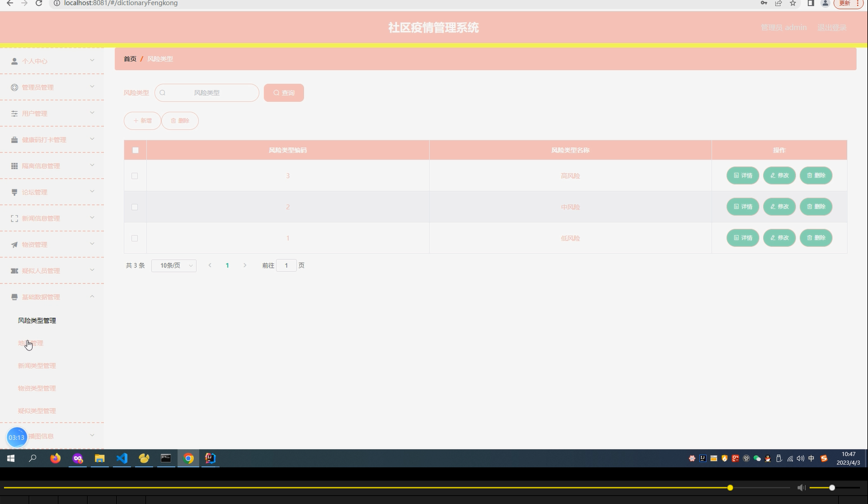Select the 论坛管理 forum icon
This screenshot has width=868, height=504.
pyautogui.click(x=14, y=192)
